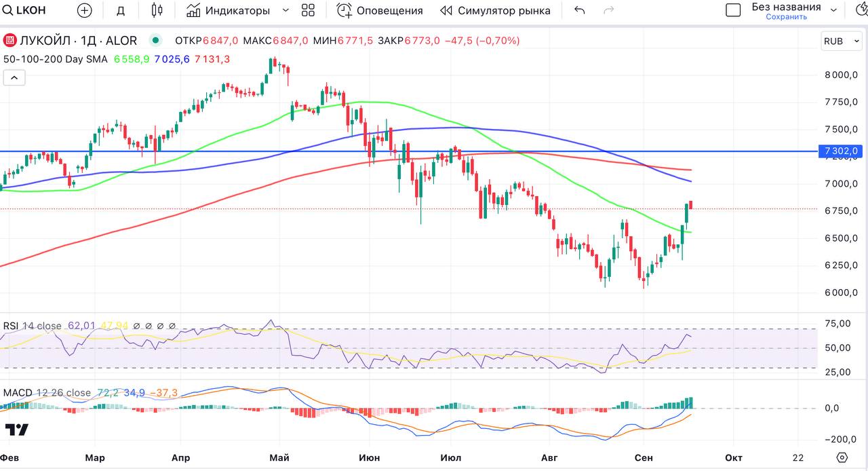Screen dimensions: 868x471
Task: Click the Сохранить link
Action: point(786,17)
